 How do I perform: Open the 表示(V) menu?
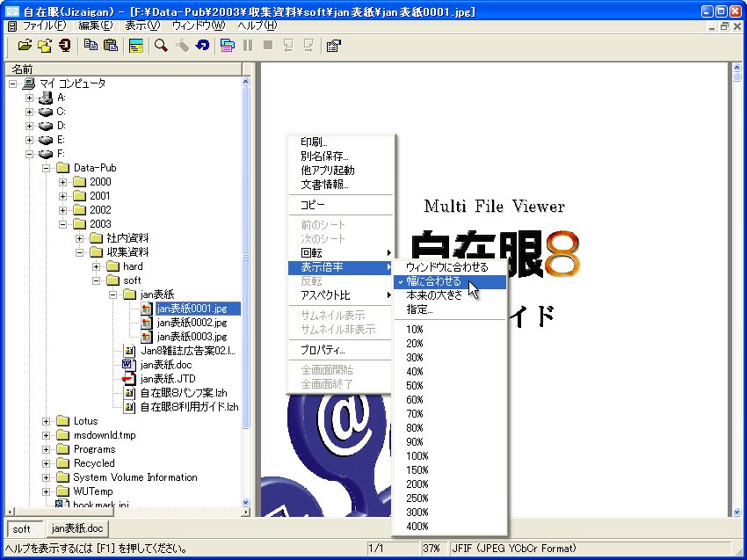pyautogui.click(x=142, y=25)
